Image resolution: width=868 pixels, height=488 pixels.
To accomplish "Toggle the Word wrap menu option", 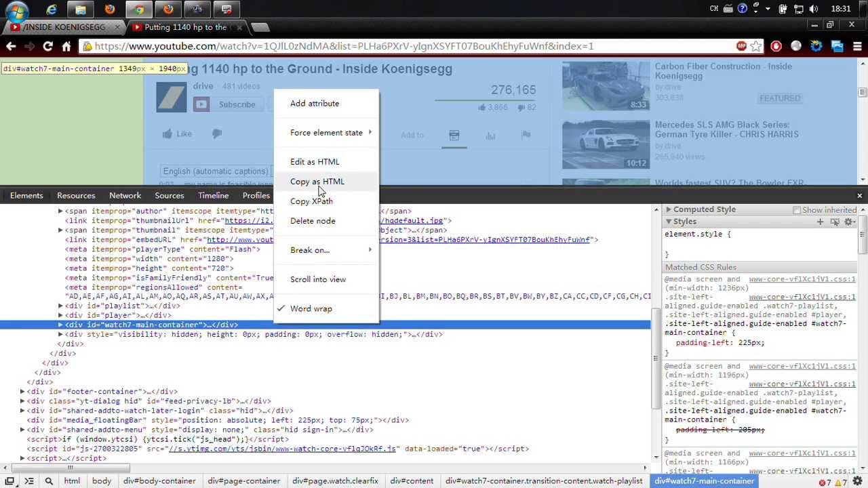I will [x=311, y=308].
